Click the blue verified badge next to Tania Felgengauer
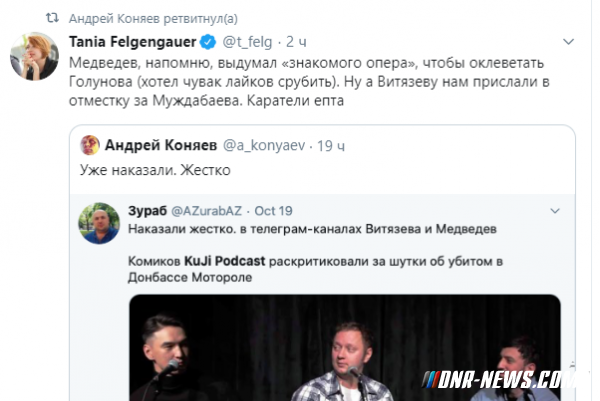The image size is (600, 401). click(208, 42)
